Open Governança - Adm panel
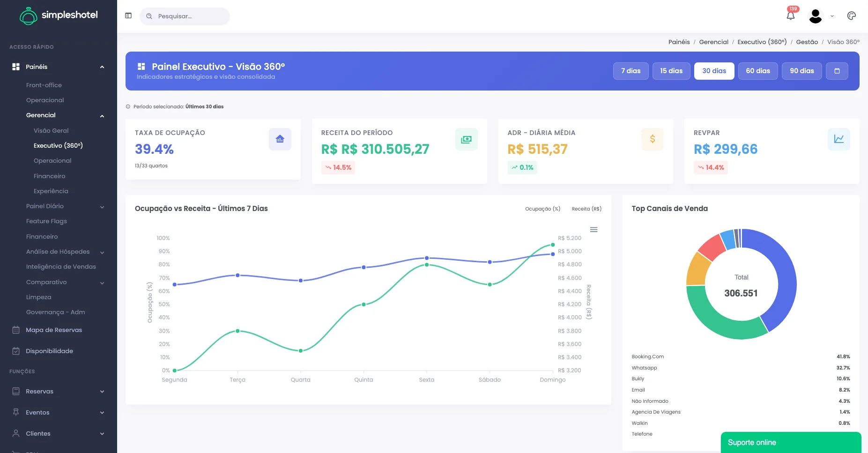Image resolution: width=868 pixels, height=453 pixels. click(56, 312)
